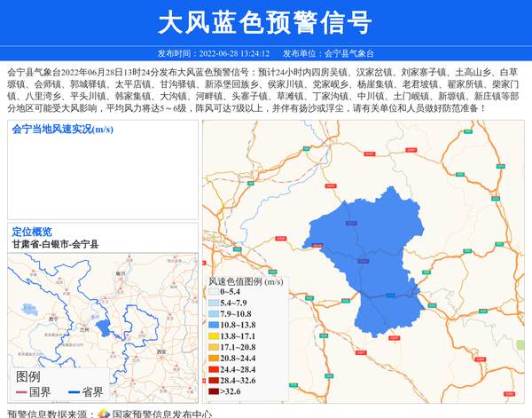Click the 17.1~20.8 legend swatch
The width and height of the screenshot is (532, 418).
click(214, 347)
